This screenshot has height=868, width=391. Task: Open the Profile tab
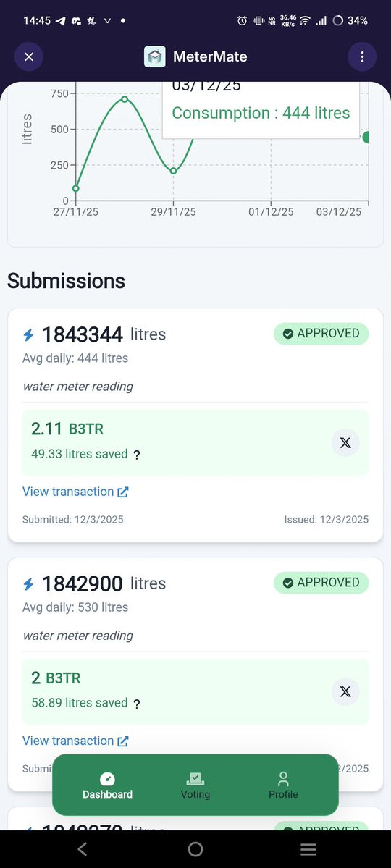(283, 785)
